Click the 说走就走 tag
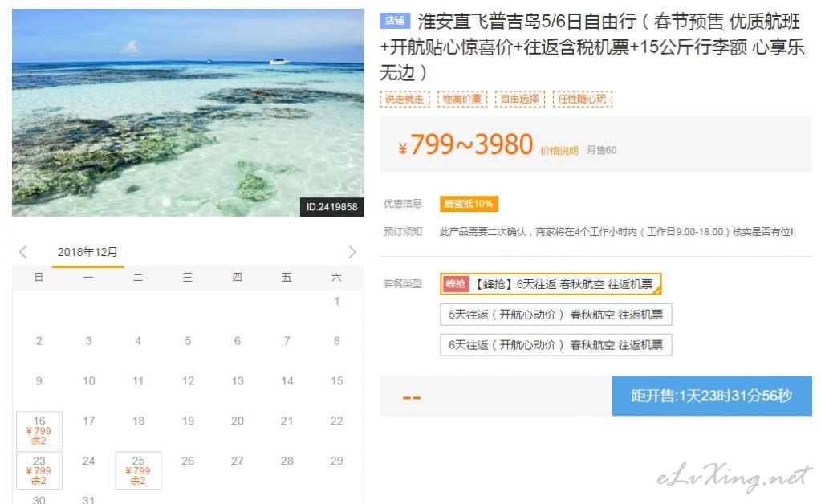The image size is (821, 504). click(x=404, y=99)
